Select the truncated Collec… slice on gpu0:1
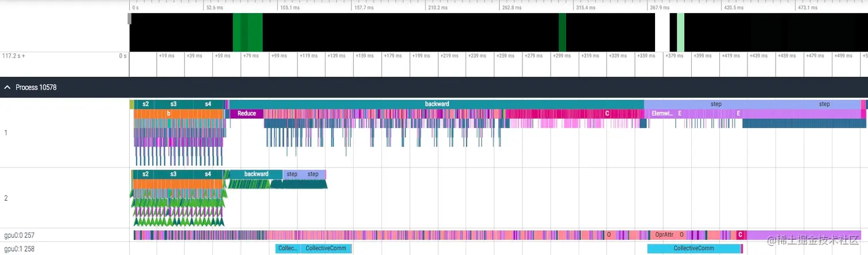The width and height of the screenshot is (868, 255). [x=288, y=248]
